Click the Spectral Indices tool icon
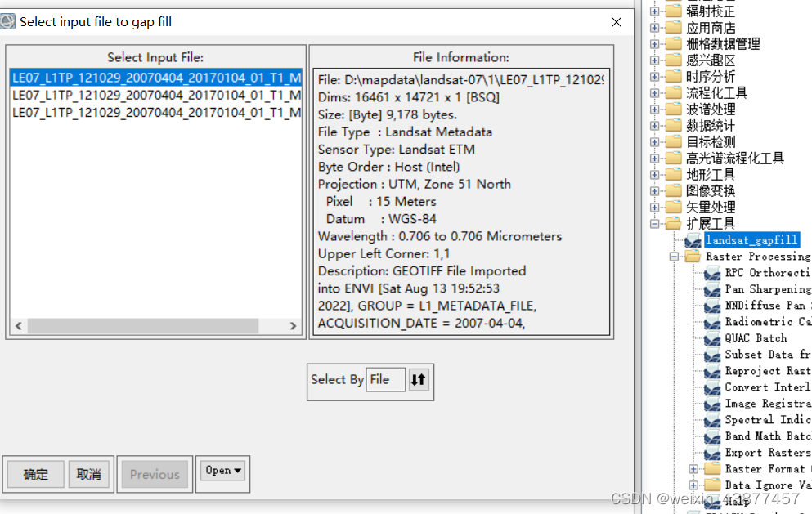The width and height of the screenshot is (812, 514). (712, 420)
